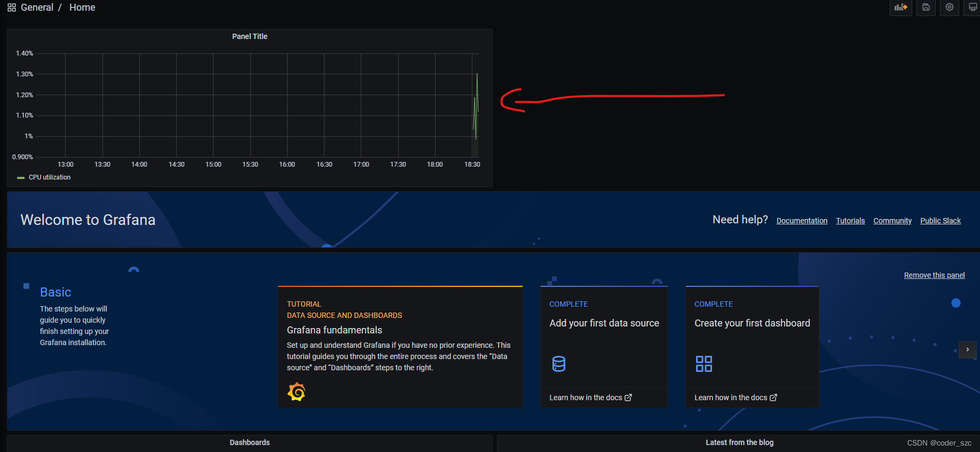
Task: Open the Community link
Action: point(892,221)
